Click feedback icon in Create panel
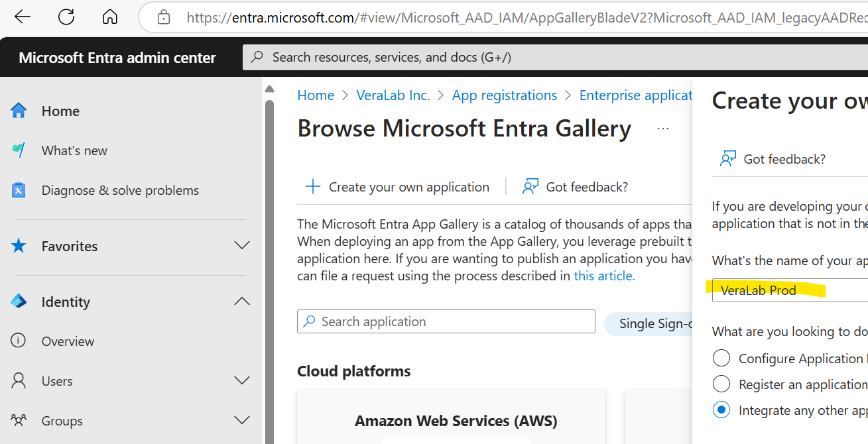Viewport: 868px width, 444px height. pos(728,159)
